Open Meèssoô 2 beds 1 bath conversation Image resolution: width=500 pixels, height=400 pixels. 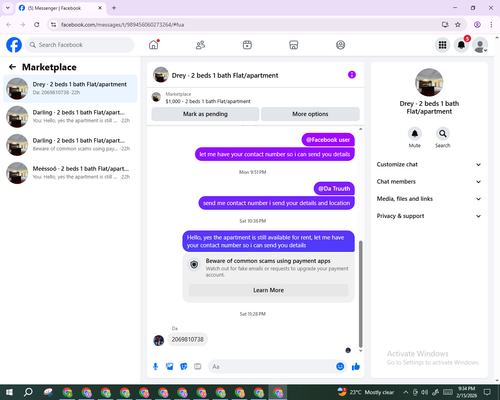(70, 173)
